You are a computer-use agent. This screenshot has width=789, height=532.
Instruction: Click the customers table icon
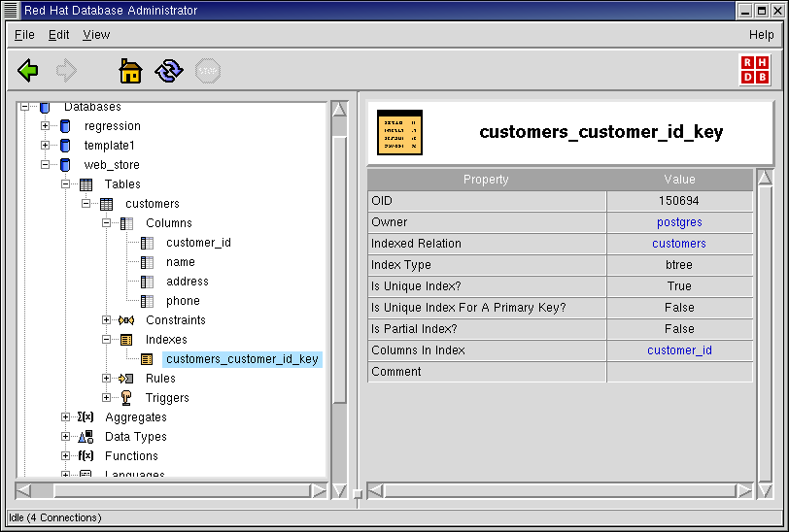click(x=106, y=204)
